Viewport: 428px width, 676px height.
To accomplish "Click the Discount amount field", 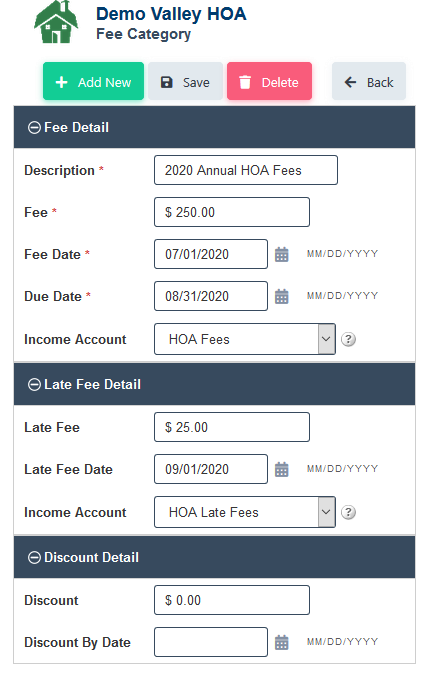I will click(x=232, y=600).
